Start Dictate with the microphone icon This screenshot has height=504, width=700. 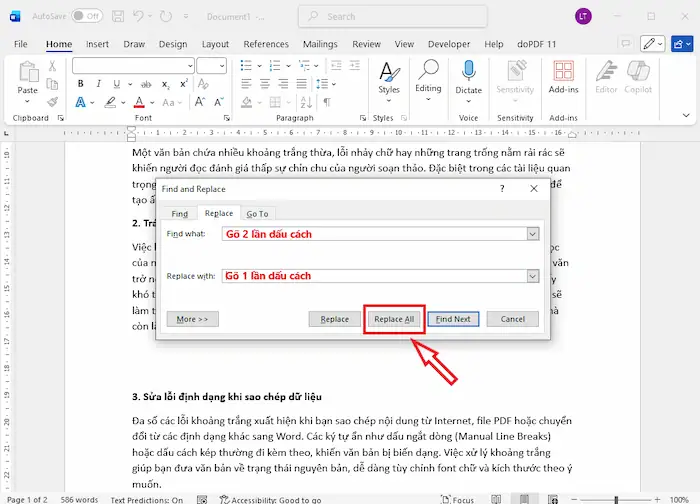[468, 72]
